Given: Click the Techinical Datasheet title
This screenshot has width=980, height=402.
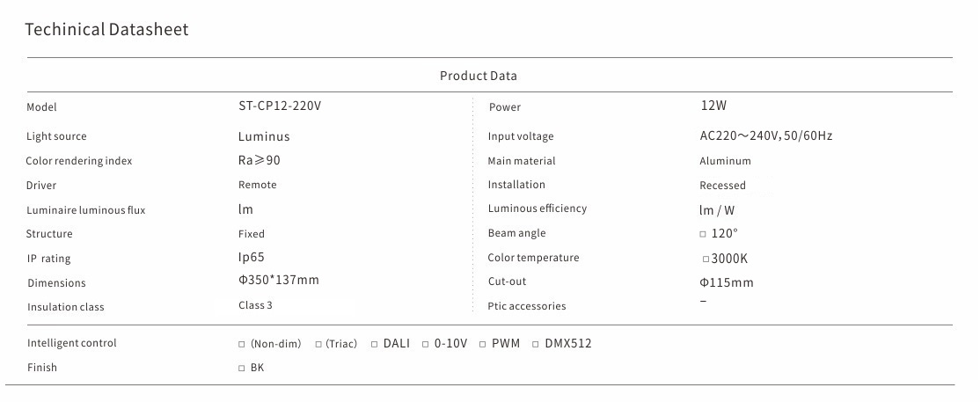Looking at the screenshot, I should tap(106, 30).
